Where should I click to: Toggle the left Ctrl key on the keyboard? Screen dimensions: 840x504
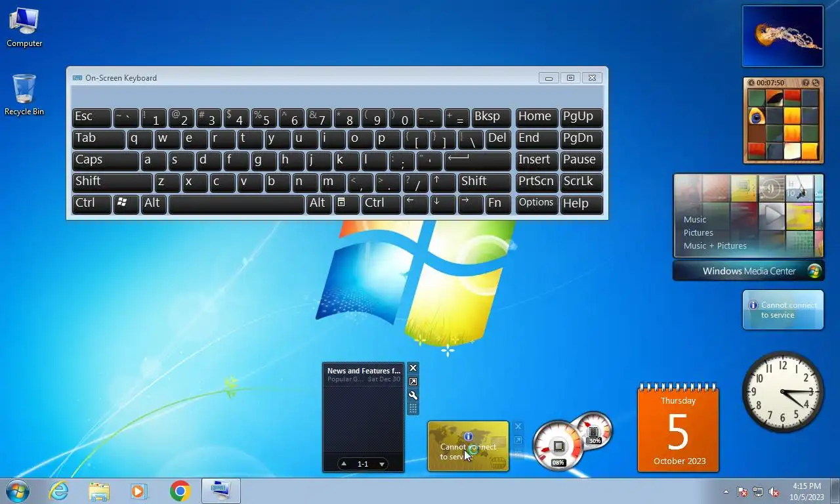(x=92, y=203)
